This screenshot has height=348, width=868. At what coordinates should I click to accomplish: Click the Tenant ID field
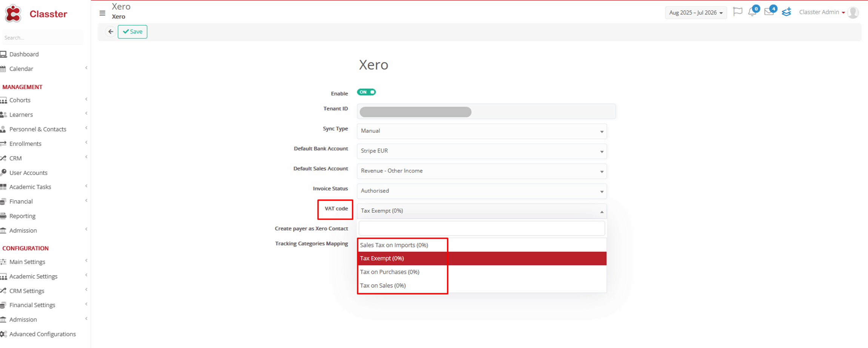tap(486, 111)
